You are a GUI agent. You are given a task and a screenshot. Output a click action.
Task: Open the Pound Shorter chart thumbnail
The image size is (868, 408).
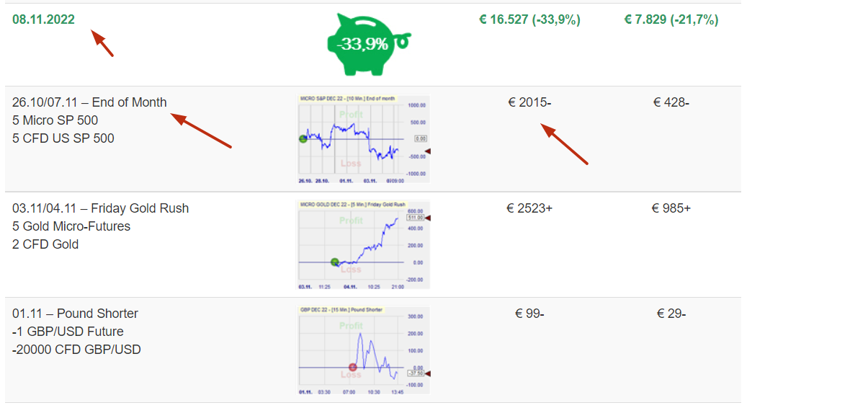[363, 350]
